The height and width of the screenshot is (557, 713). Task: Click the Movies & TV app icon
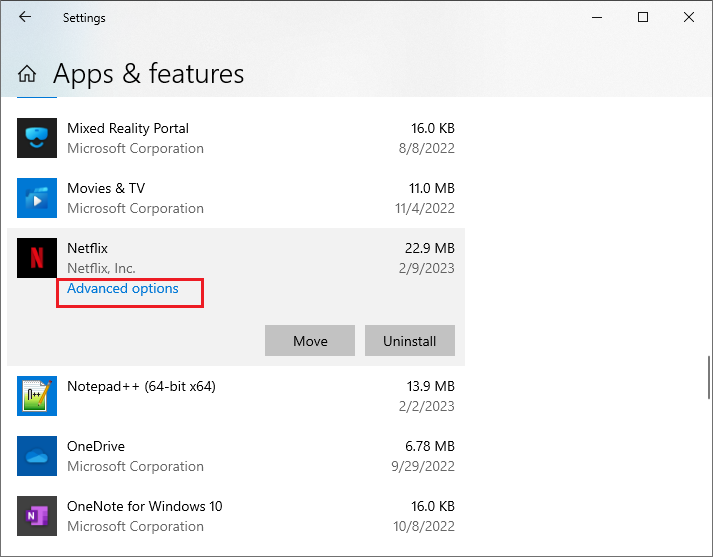[x=37, y=198]
